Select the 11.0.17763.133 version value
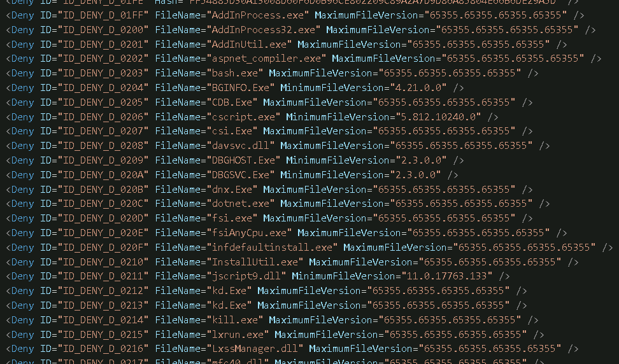Image resolution: width=619 pixels, height=364 pixels. click(446, 276)
